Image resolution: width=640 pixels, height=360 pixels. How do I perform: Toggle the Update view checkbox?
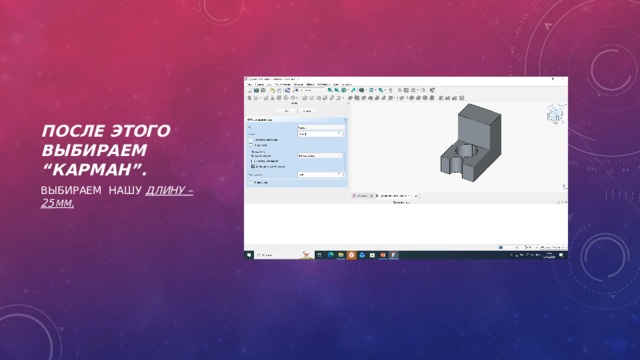[251, 182]
